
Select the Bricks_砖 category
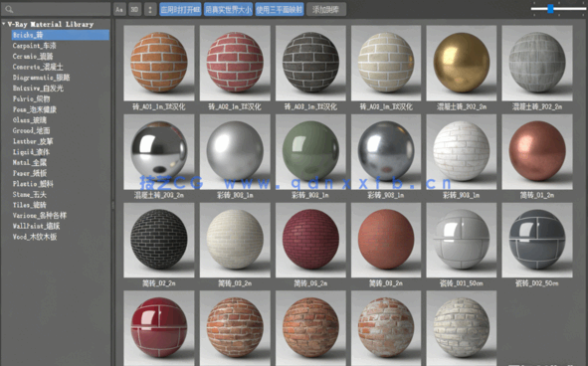[x=61, y=35]
